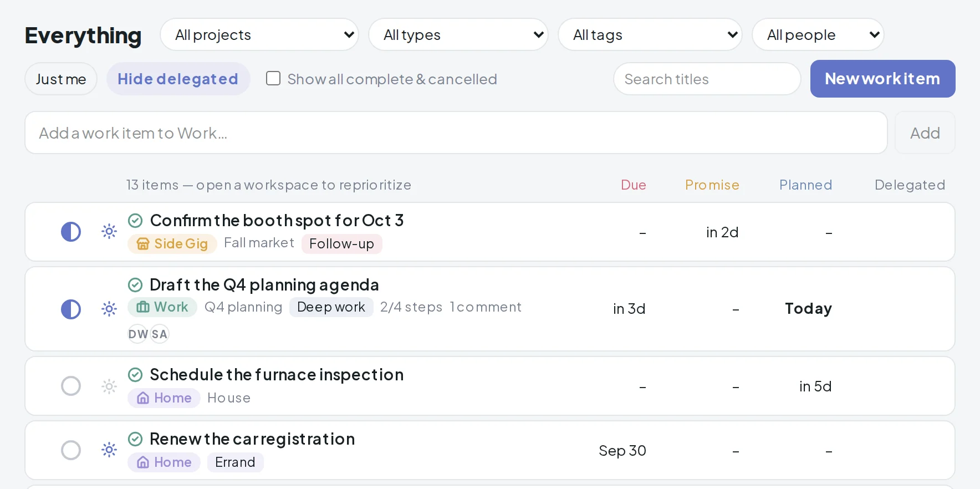Click green check icon beside Confirm the booth spot
Viewport: 980px width, 489px height.
(135, 221)
